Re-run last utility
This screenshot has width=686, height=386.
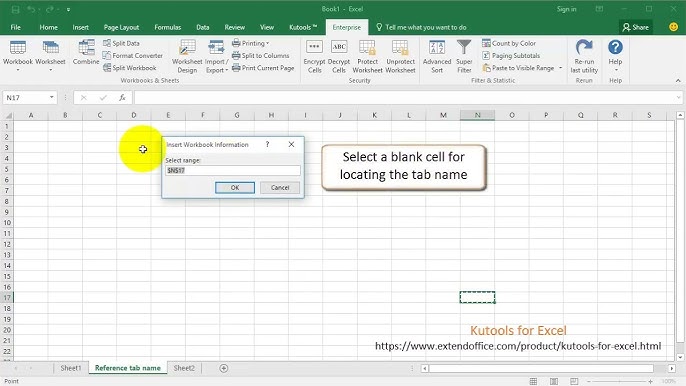click(x=584, y=56)
